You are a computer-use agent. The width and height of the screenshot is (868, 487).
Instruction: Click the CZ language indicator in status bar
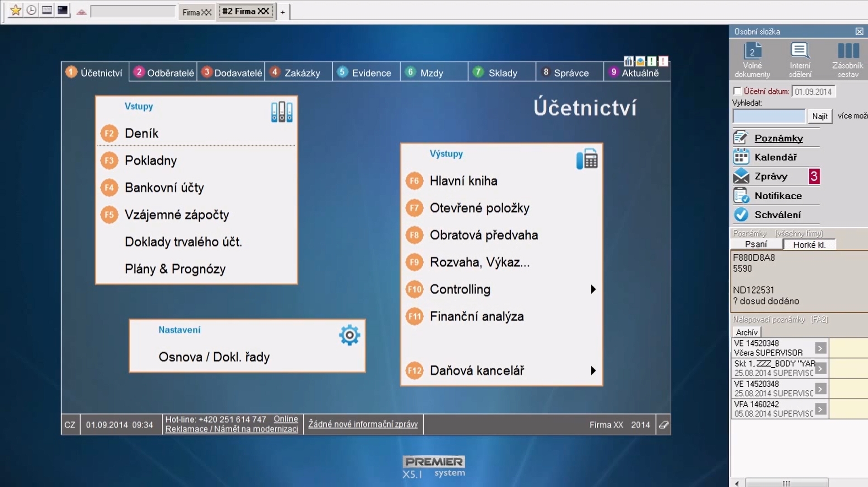[70, 425]
